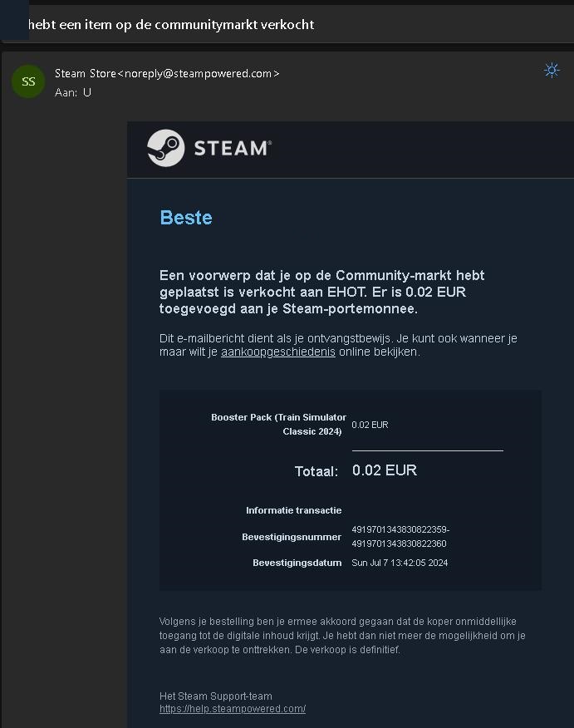Toggle the sun light-mode icon
This screenshot has width=574, height=728.
(x=552, y=71)
